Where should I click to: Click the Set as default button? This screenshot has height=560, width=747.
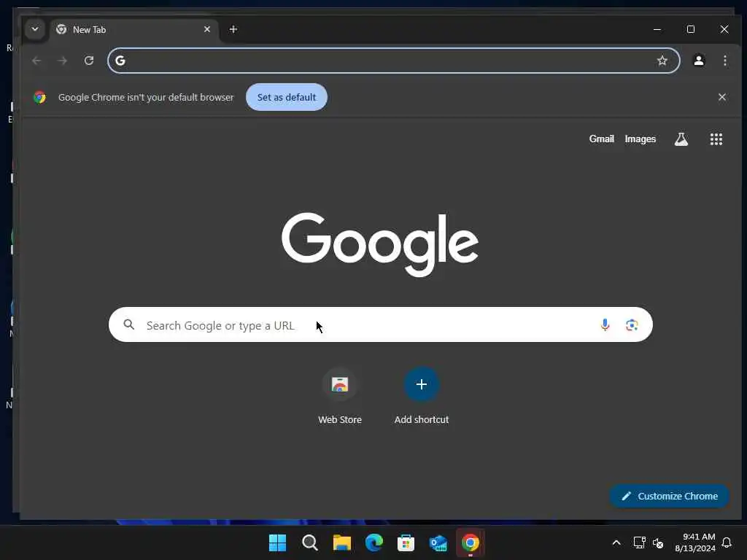[286, 97]
